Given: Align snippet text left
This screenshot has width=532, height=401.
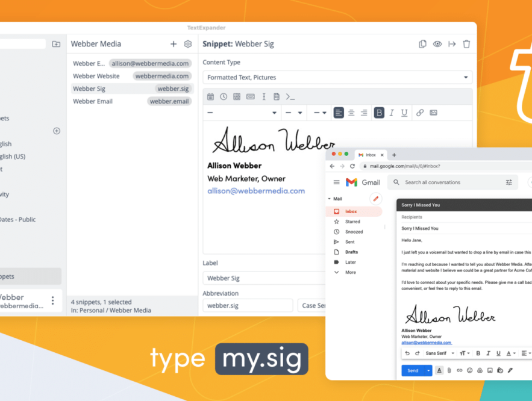Looking at the screenshot, I should [338, 113].
